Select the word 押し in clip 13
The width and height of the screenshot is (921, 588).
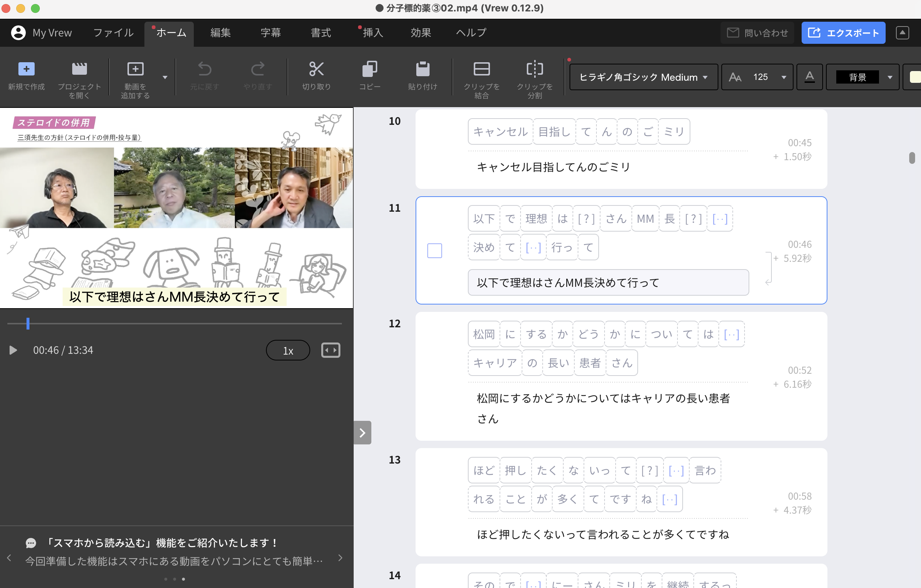tap(516, 470)
